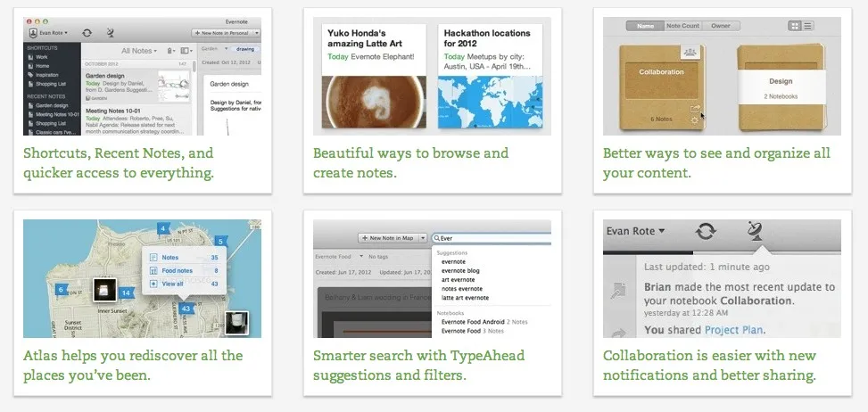Click the GARDEN notebook label in note list
868x412 pixels.
(96, 98)
